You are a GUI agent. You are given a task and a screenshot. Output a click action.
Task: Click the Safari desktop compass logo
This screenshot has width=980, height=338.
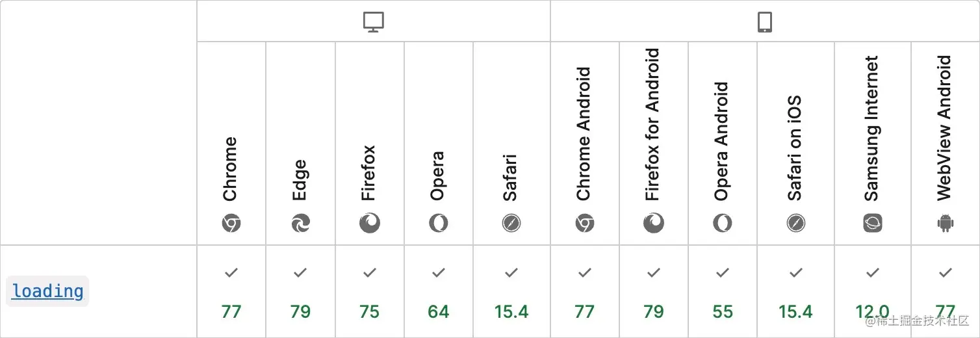511,224
